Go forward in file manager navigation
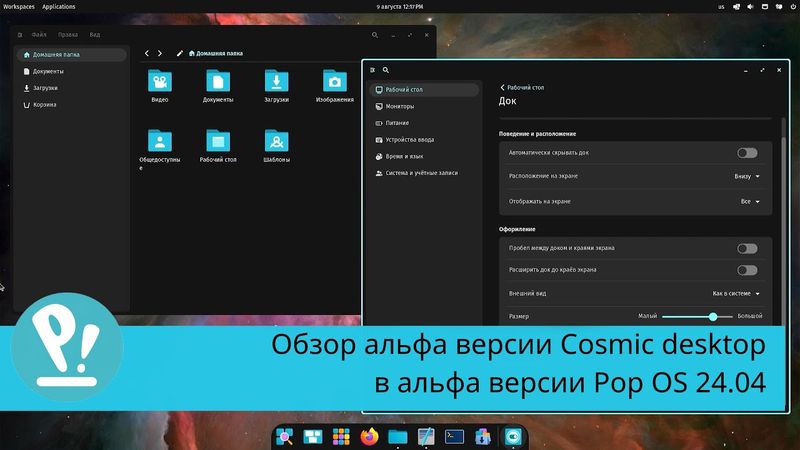 pos(160,53)
